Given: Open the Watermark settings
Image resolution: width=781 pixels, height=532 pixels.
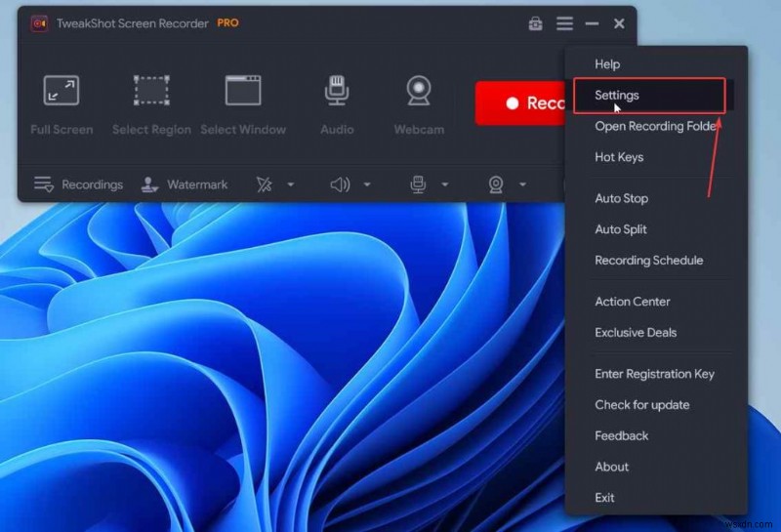Looking at the screenshot, I should tap(185, 184).
